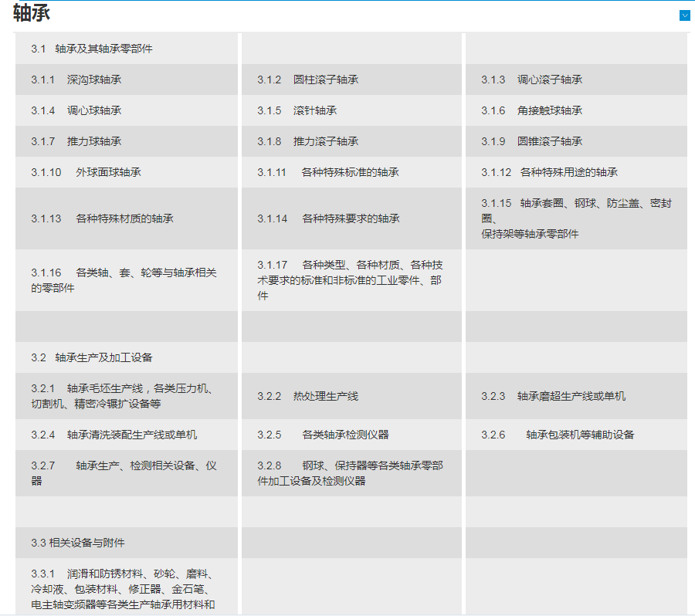The image size is (695, 616).
Task: Click the 轴承 section heading
Action: point(32,13)
